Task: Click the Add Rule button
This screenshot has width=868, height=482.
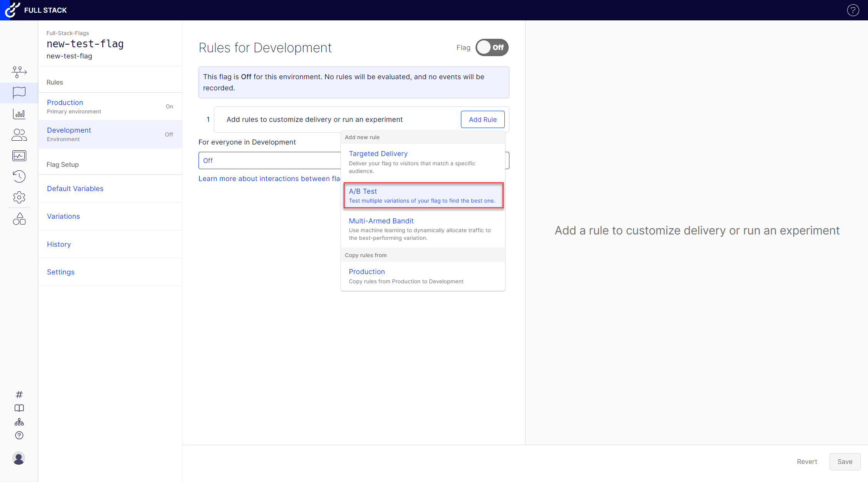Action: [482, 120]
